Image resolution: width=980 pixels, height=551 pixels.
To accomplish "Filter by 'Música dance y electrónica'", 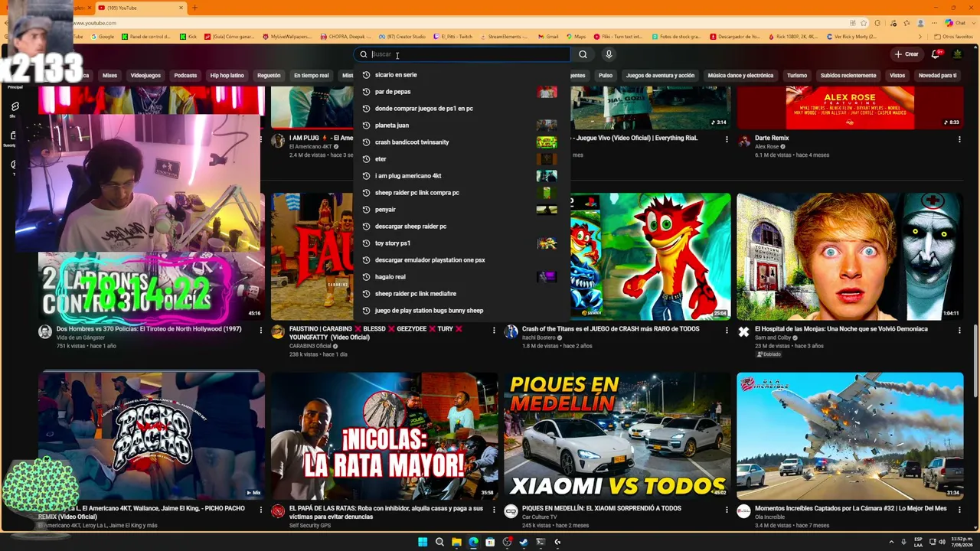I will (x=740, y=76).
